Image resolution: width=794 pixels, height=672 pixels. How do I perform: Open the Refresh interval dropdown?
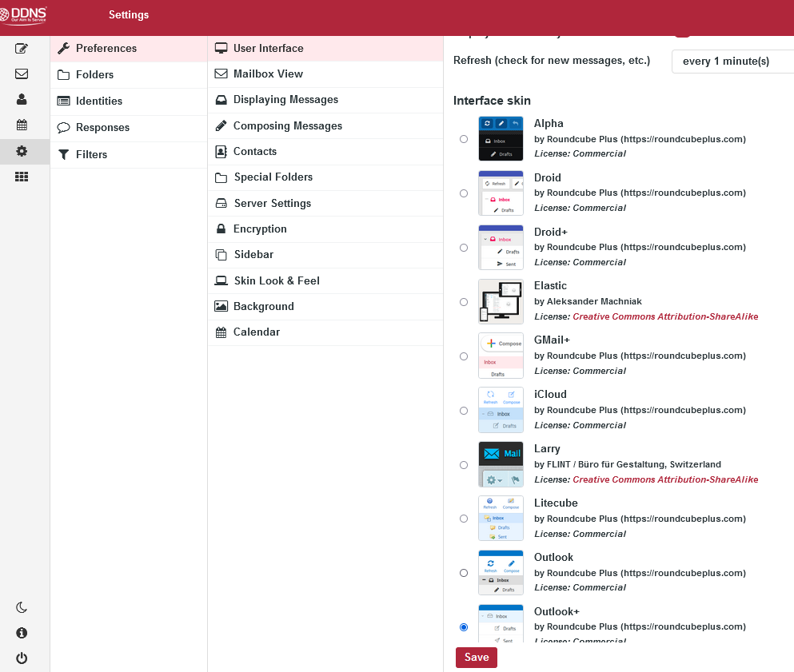(x=732, y=62)
